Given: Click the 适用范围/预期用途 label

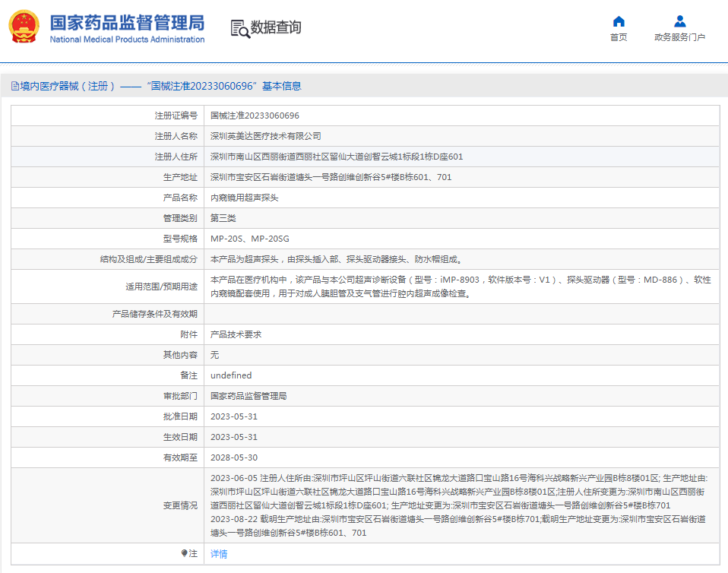Looking at the screenshot, I should [x=162, y=286].
